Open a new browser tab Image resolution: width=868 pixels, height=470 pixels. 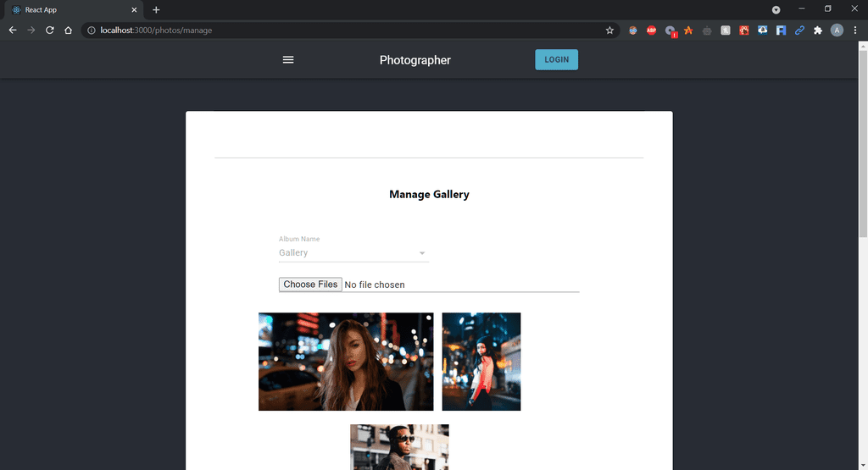(x=156, y=10)
